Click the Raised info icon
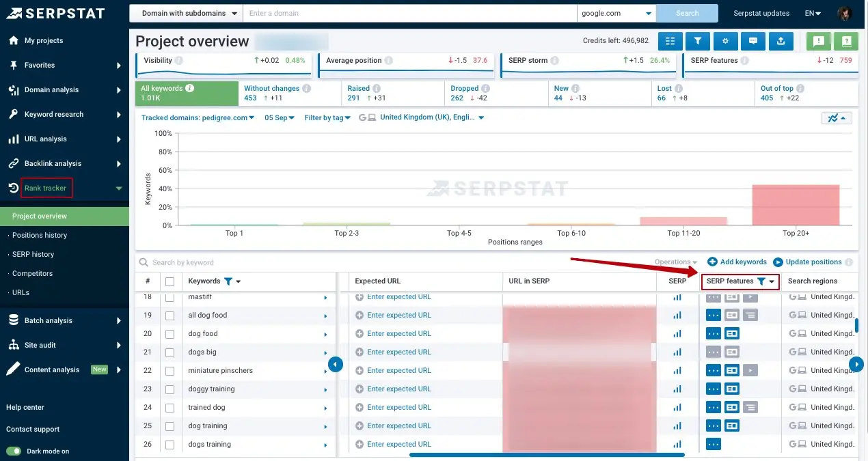Screen dimensions: 868x461 tap(377, 89)
